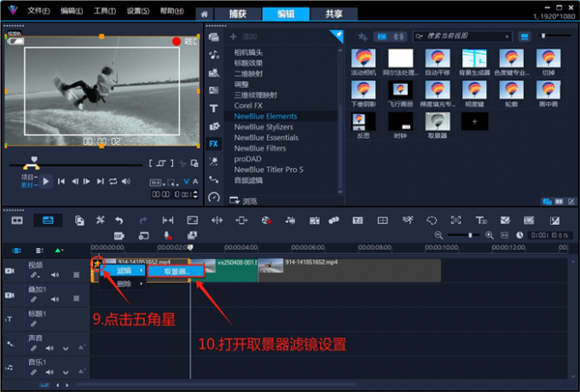
Task: Zoom in the timeline magnifier icon
Action: pos(489,235)
